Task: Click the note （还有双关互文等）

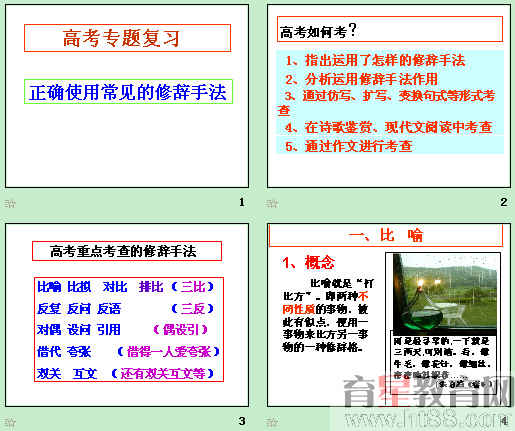Action: coord(163,374)
